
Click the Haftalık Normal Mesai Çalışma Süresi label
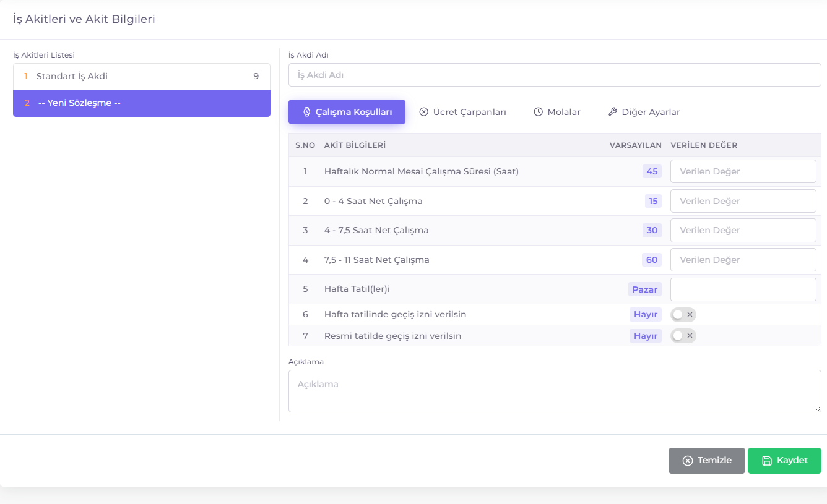coord(422,171)
